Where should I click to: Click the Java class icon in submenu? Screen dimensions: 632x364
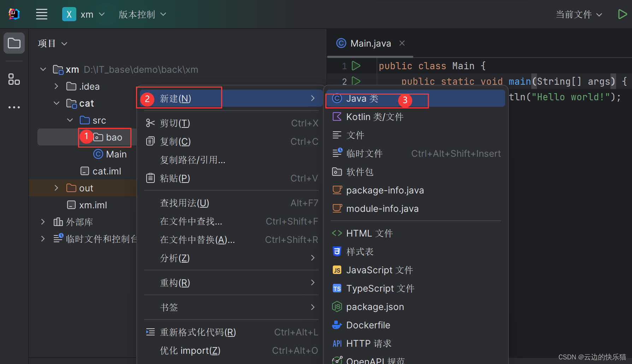coord(337,98)
